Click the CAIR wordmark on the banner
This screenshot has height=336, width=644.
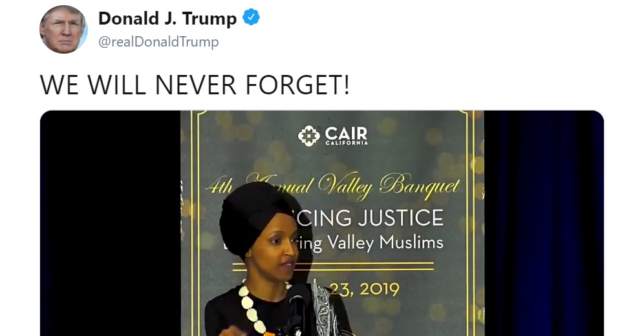point(346,133)
